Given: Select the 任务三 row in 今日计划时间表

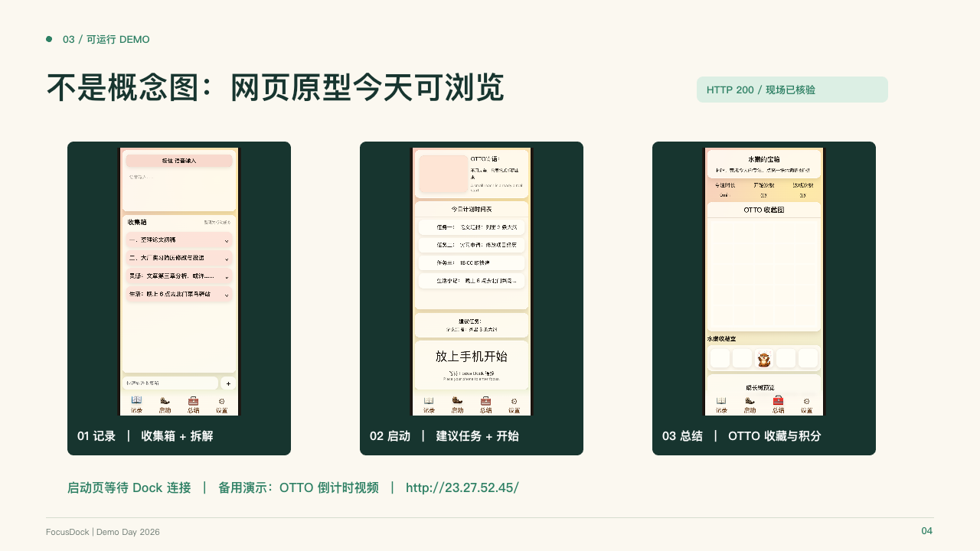Looking at the screenshot, I should [x=472, y=262].
